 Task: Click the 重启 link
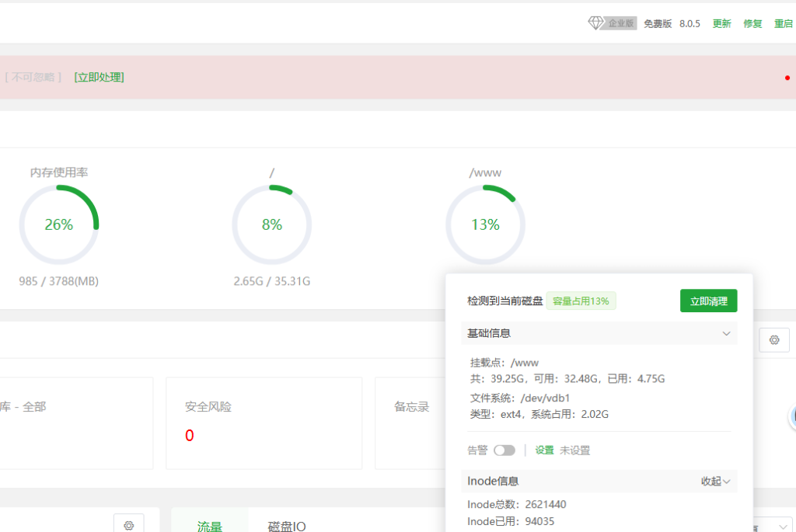pos(784,23)
